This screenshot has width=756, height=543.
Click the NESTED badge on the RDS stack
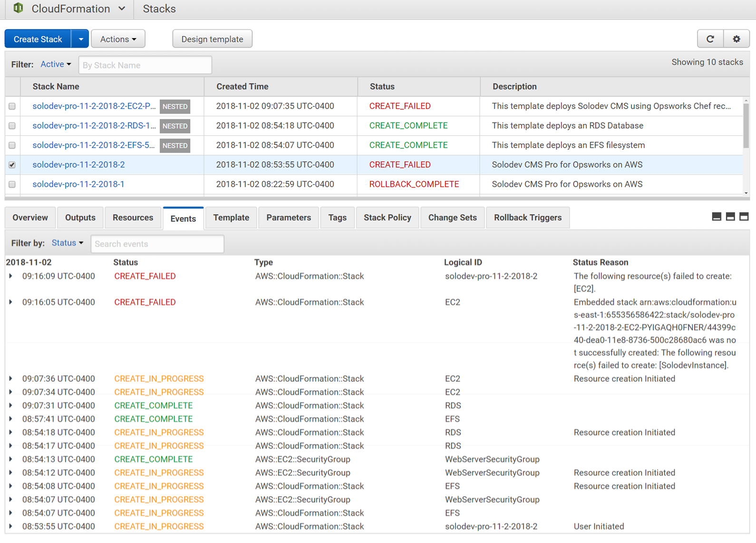pyautogui.click(x=175, y=126)
